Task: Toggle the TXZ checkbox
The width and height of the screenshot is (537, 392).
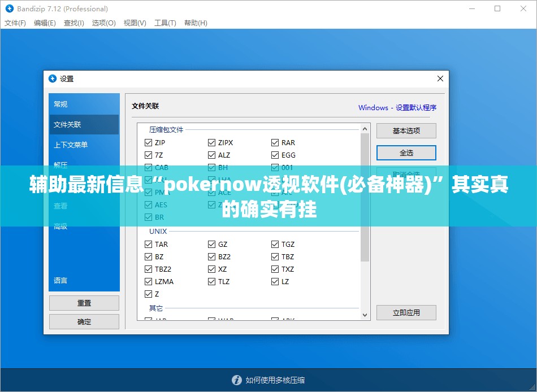Action: [275, 269]
